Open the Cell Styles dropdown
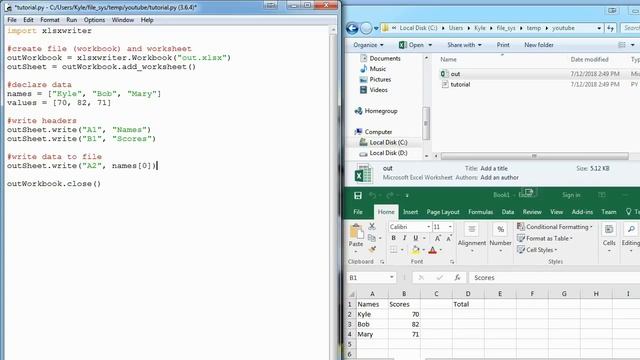 coord(537,250)
